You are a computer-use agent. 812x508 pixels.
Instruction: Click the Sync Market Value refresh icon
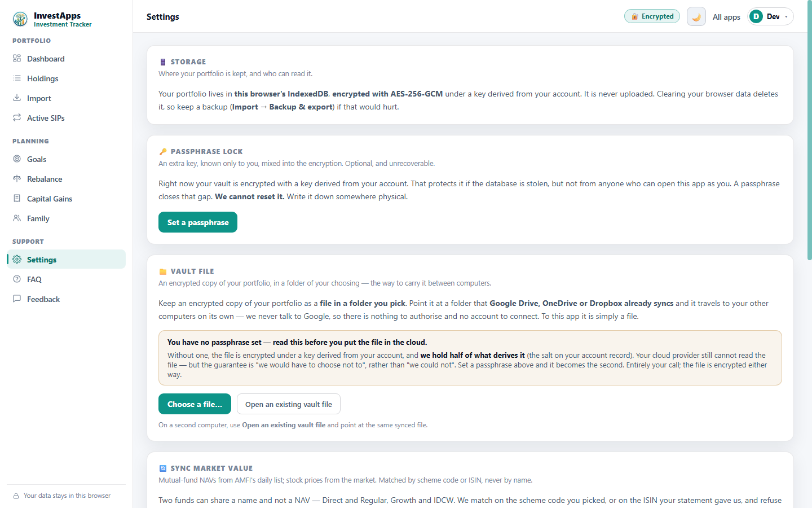point(163,468)
